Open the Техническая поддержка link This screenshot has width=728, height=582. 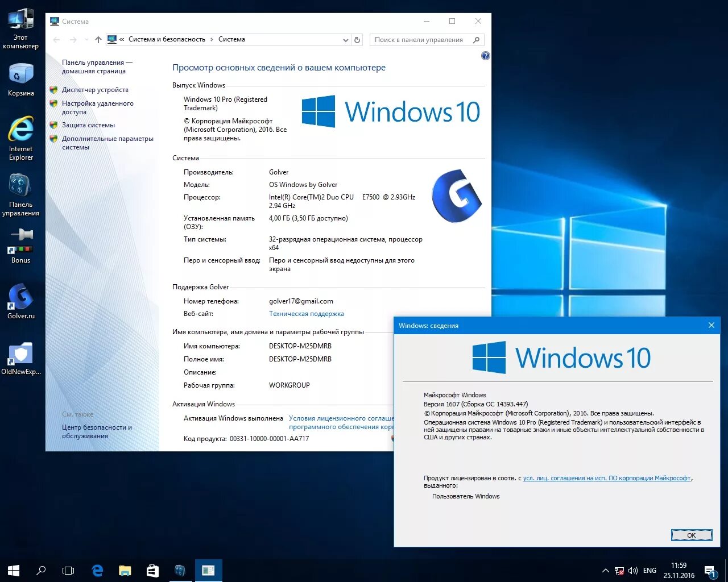click(306, 313)
